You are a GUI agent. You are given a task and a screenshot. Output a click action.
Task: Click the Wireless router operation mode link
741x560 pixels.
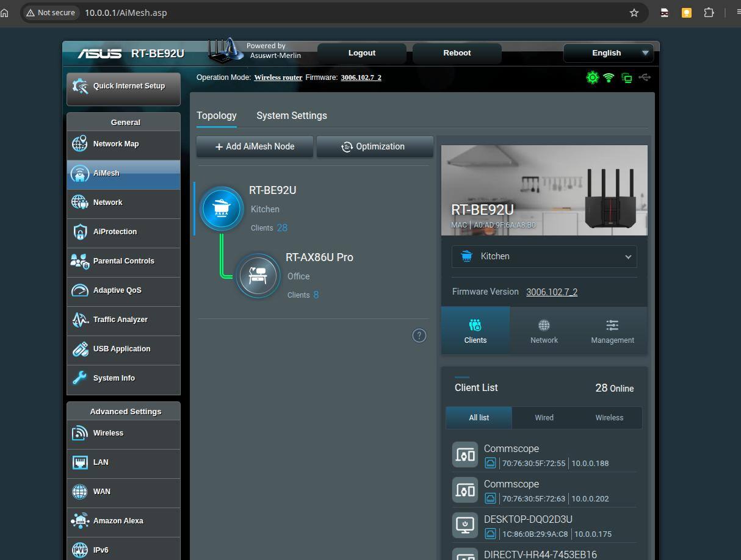tap(278, 77)
